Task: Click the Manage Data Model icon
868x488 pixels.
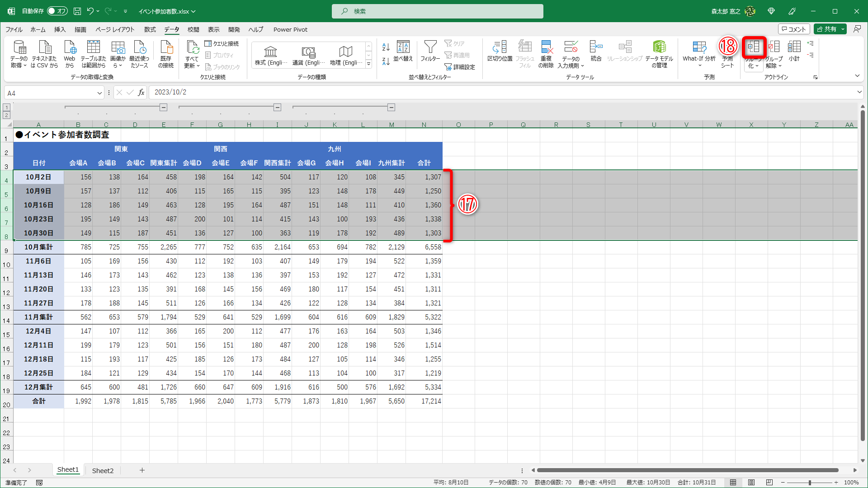Action: [x=659, y=47]
